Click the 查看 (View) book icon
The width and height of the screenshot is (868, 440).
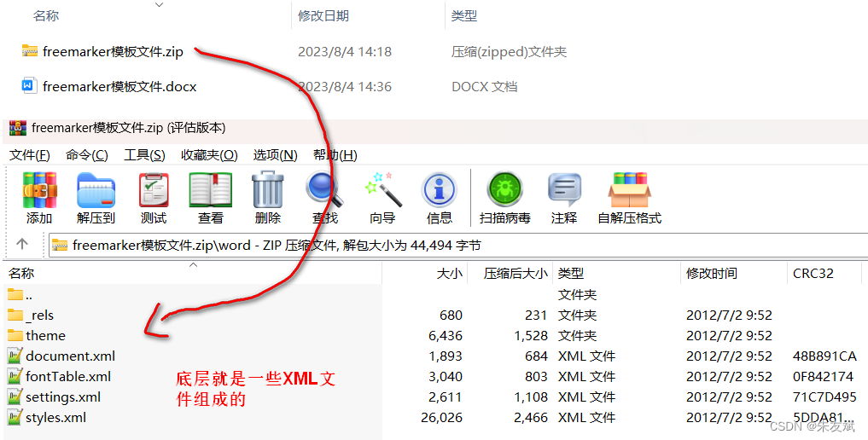tap(210, 190)
